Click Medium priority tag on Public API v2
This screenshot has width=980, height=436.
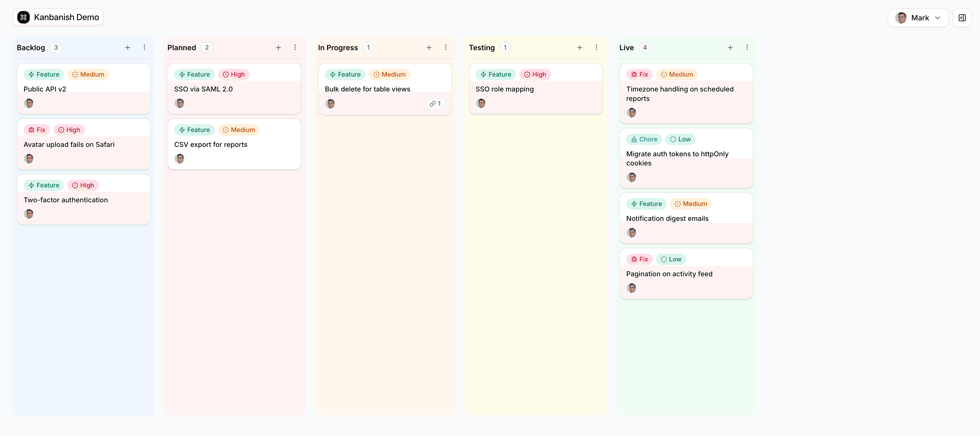[x=88, y=74]
